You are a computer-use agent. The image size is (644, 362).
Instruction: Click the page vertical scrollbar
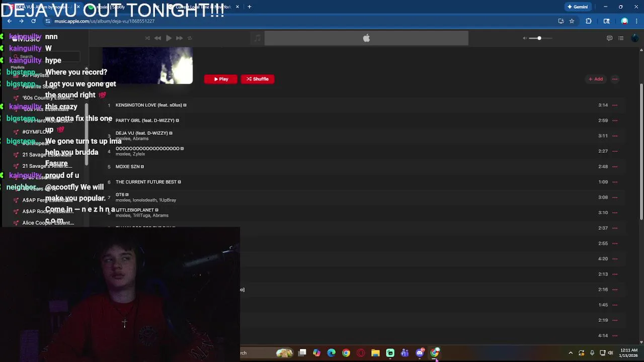tap(641, 151)
